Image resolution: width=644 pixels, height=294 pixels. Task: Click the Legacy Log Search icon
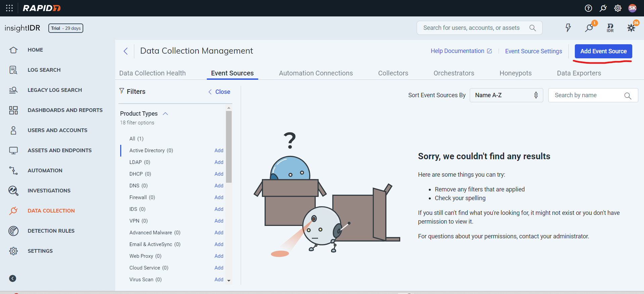[13, 90]
